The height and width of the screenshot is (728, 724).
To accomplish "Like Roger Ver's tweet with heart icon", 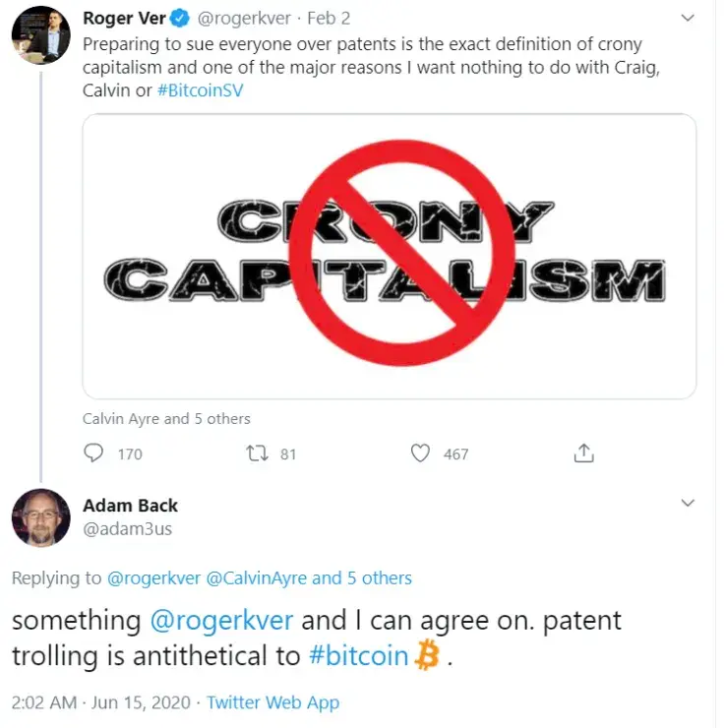I will coord(421,453).
